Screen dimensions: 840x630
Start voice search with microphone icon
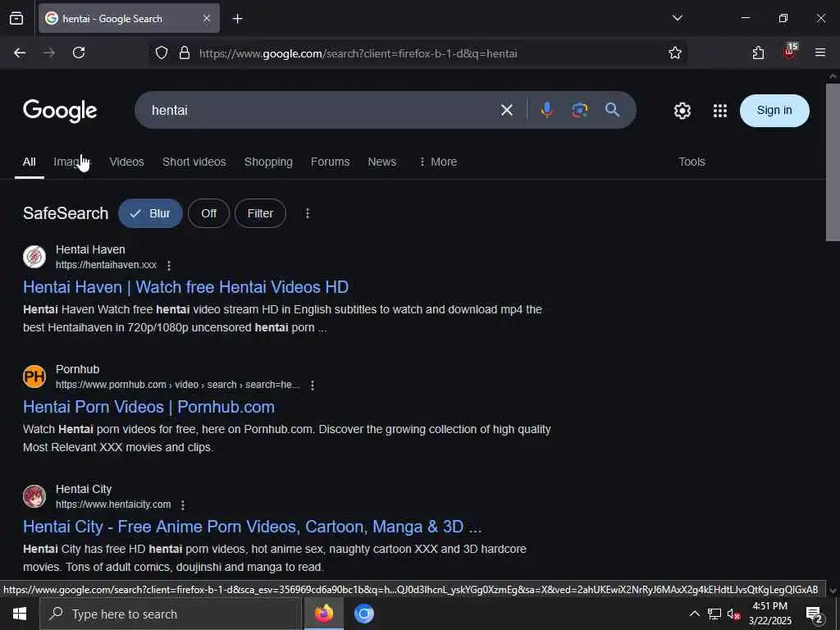[546, 111]
